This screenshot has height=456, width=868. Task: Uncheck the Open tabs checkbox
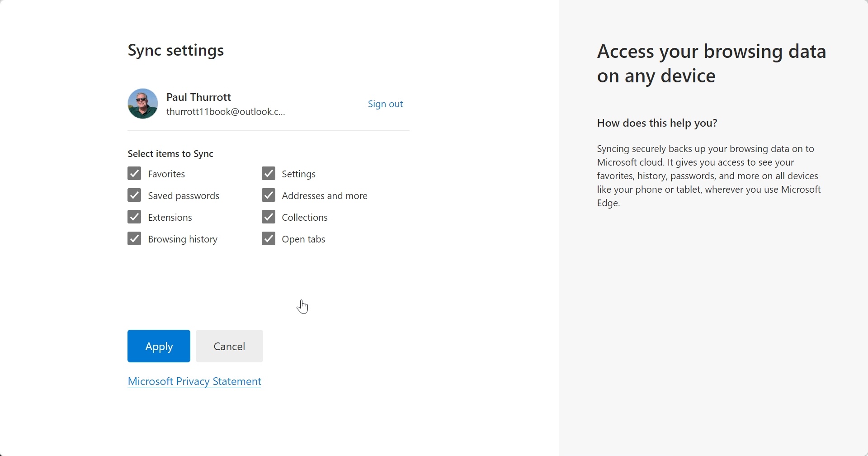pos(269,239)
